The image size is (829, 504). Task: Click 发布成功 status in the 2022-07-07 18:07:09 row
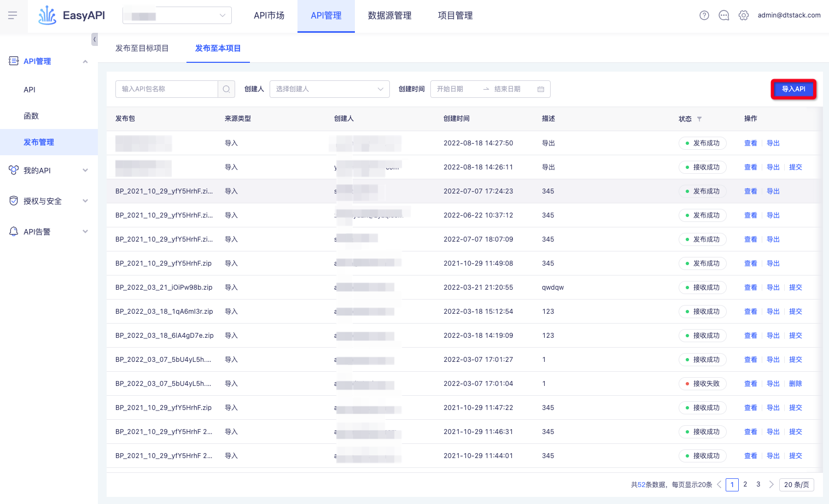pyautogui.click(x=703, y=239)
